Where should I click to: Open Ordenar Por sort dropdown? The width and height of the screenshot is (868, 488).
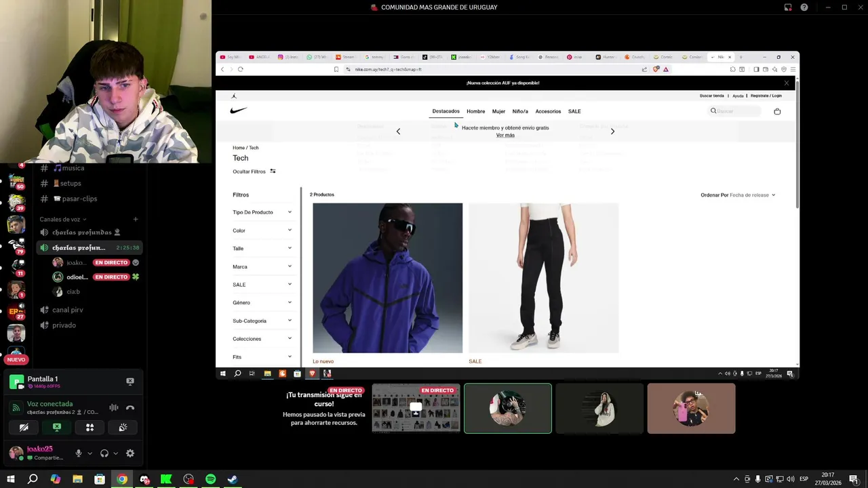coord(738,195)
